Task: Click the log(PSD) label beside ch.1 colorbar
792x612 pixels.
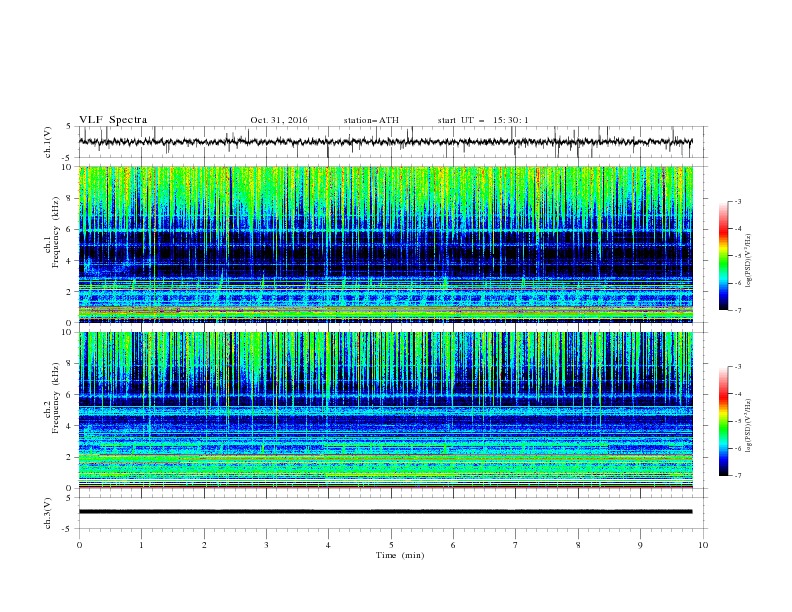Action: (748, 261)
